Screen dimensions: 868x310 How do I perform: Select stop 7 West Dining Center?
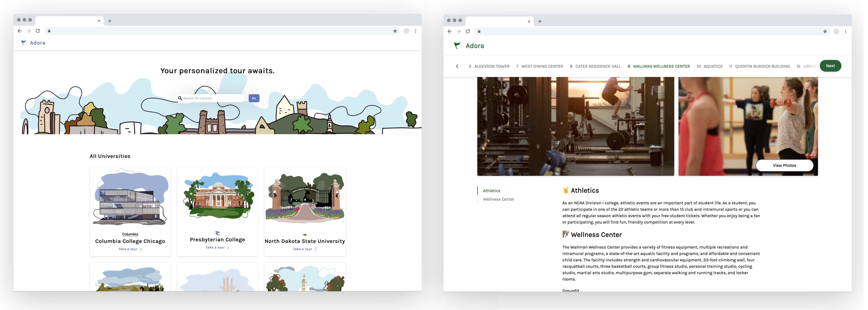[x=539, y=66]
